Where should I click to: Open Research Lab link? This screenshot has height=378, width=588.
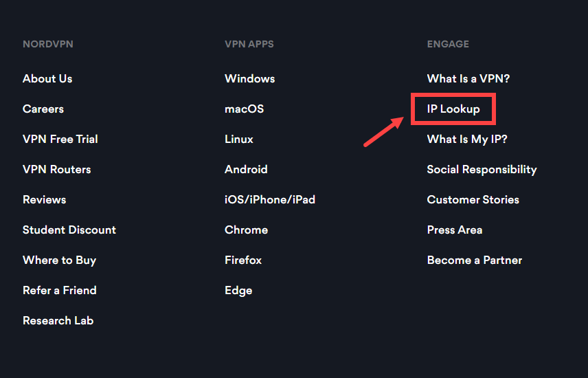[58, 321]
